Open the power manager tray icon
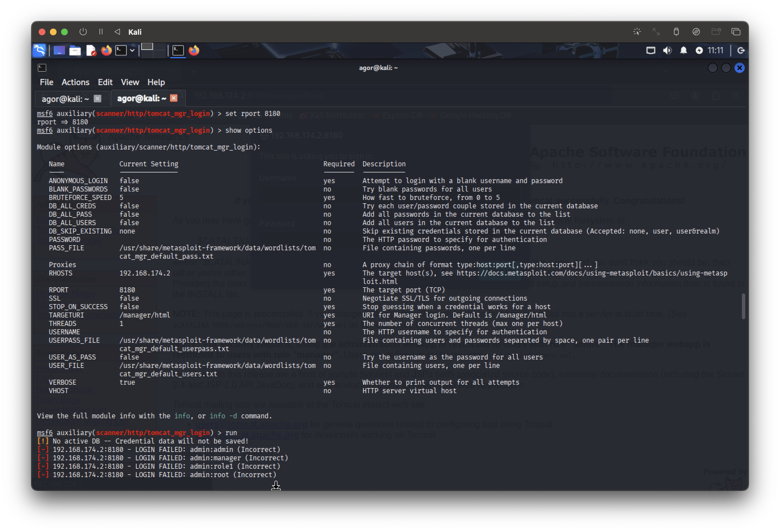This screenshot has width=780, height=532. point(699,50)
